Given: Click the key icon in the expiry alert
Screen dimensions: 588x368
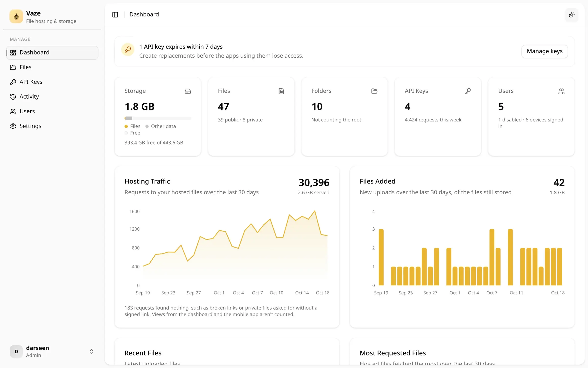Looking at the screenshot, I should (128, 50).
